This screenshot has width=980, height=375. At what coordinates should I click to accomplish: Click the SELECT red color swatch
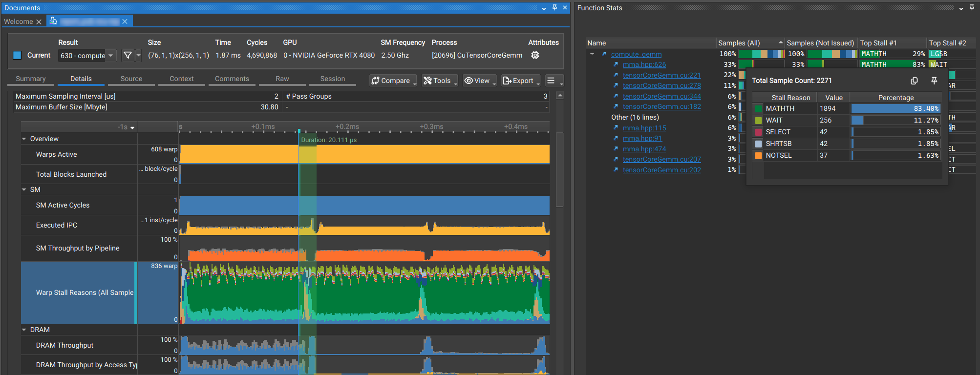(758, 132)
